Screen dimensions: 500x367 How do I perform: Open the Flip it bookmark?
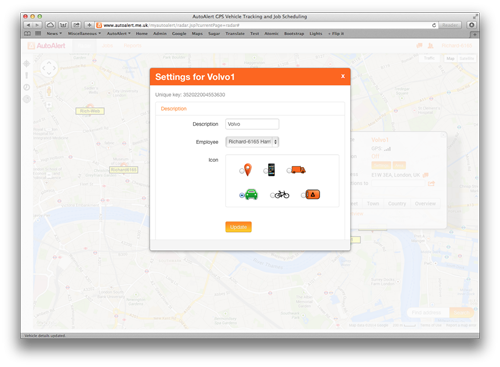(336, 34)
